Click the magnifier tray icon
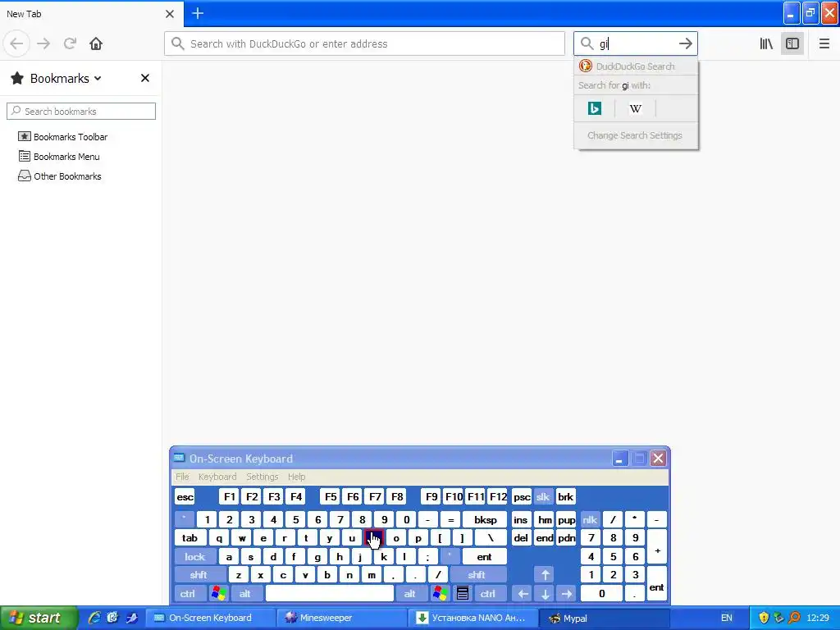This screenshot has height=630, width=840. pos(795,618)
